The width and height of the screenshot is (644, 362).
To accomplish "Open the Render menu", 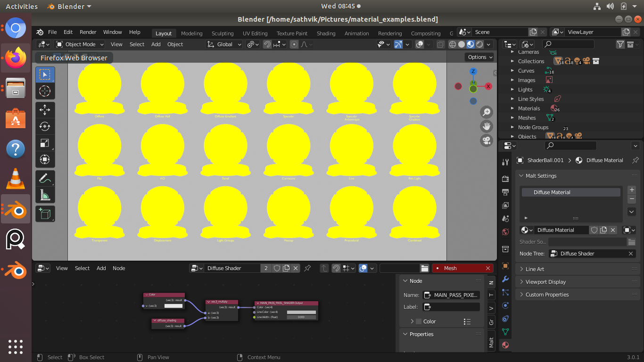I will 88,32.
